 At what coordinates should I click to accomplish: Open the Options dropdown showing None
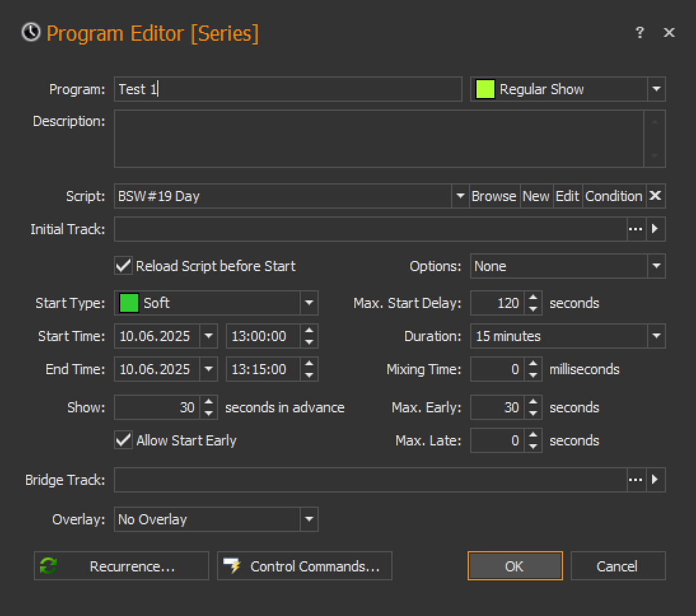point(656,266)
